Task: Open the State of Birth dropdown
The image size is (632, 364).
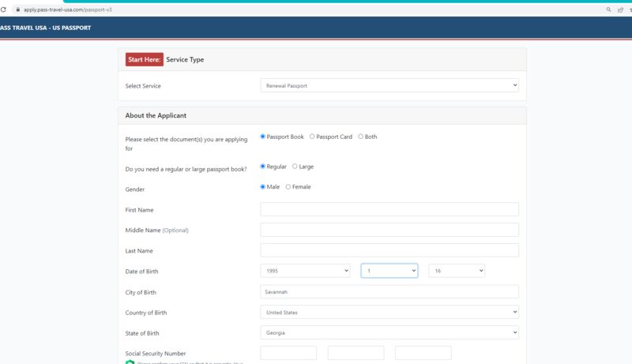Action: (x=389, y=333)
